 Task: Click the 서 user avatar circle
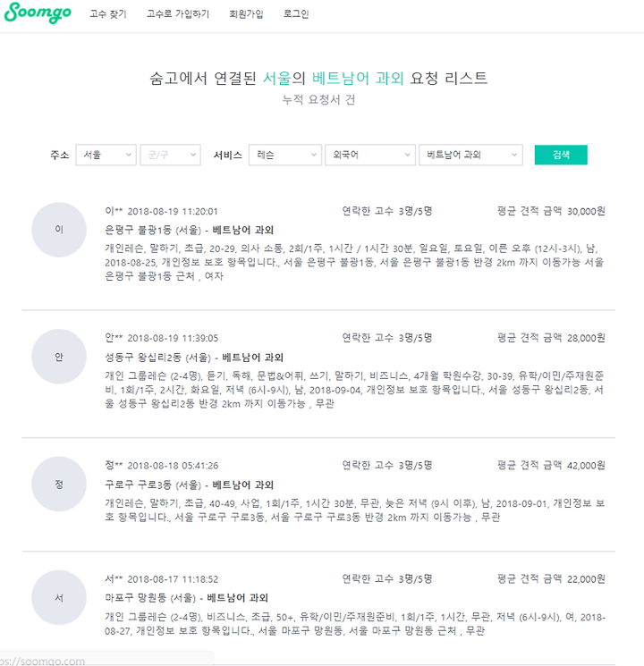(59, 598)
